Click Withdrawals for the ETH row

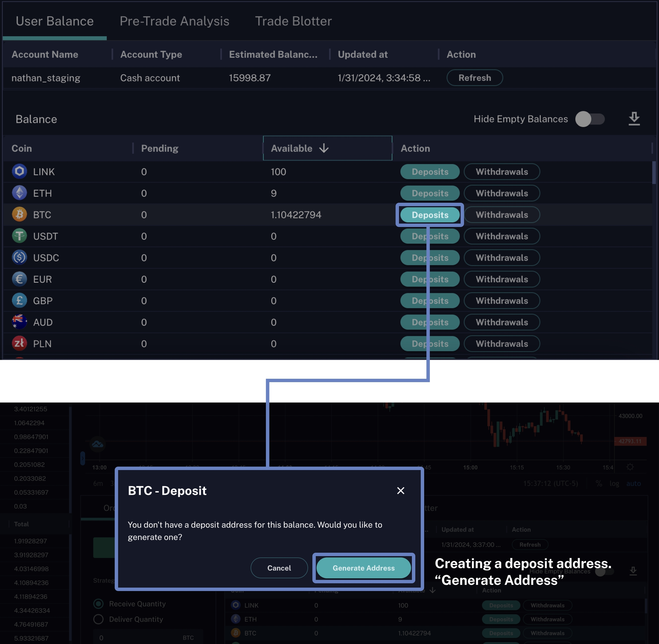pos(501,193)
